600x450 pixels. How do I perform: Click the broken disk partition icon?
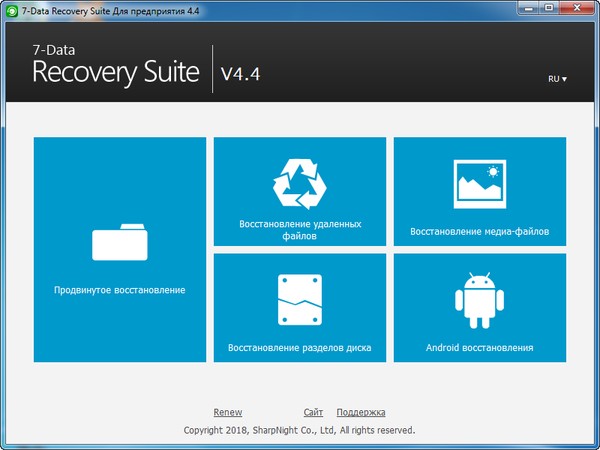[300, 300]
